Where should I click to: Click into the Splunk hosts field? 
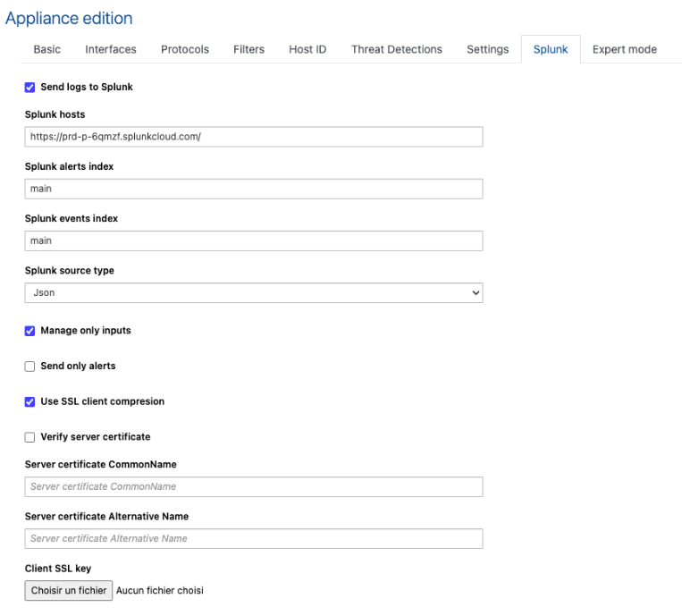(x=254, y=137)
